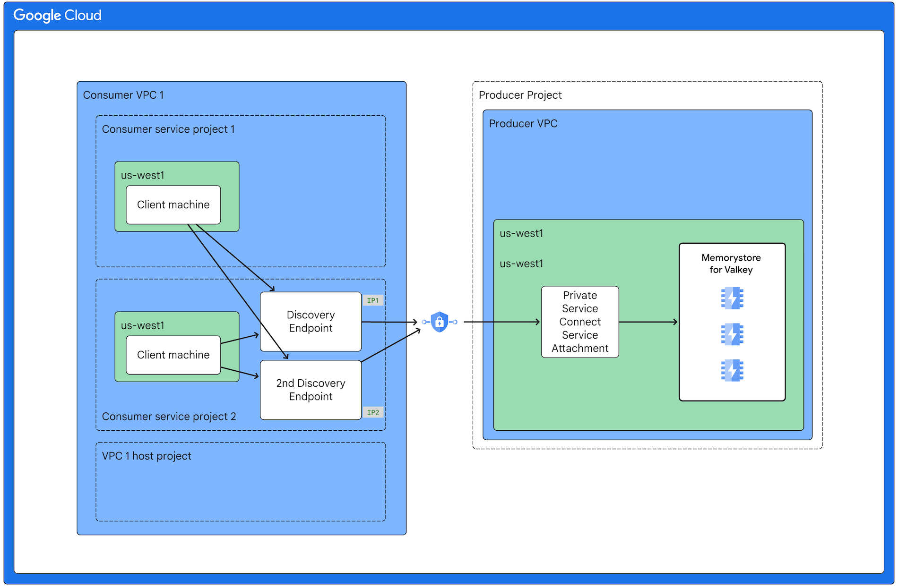
Task: Click the Discovery Endpoint box
Action: 310,322
